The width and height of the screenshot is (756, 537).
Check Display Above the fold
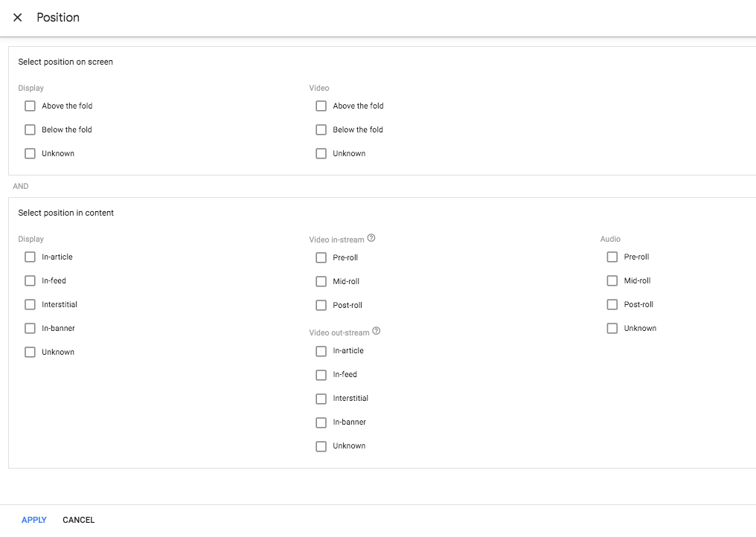click(30, 106)
